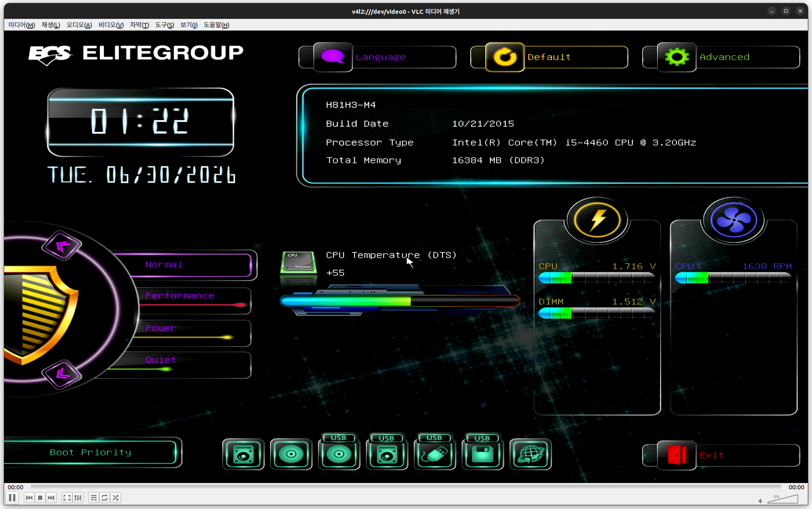Screen dimensions: 812x509
Task: Click the upper purple arrow on the mode dial
Action: tap(62, 246)
